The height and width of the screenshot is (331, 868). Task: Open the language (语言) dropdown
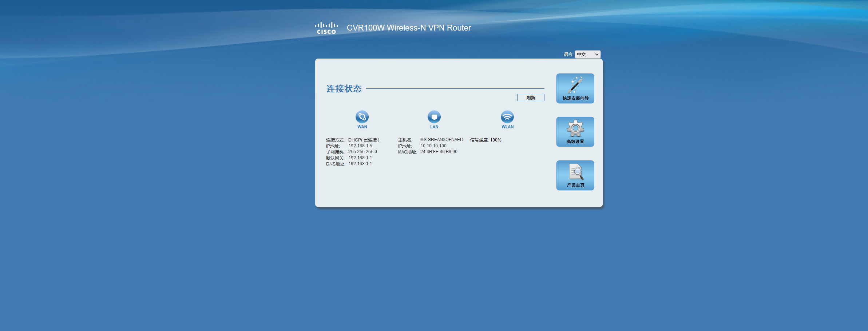point(587,54)
